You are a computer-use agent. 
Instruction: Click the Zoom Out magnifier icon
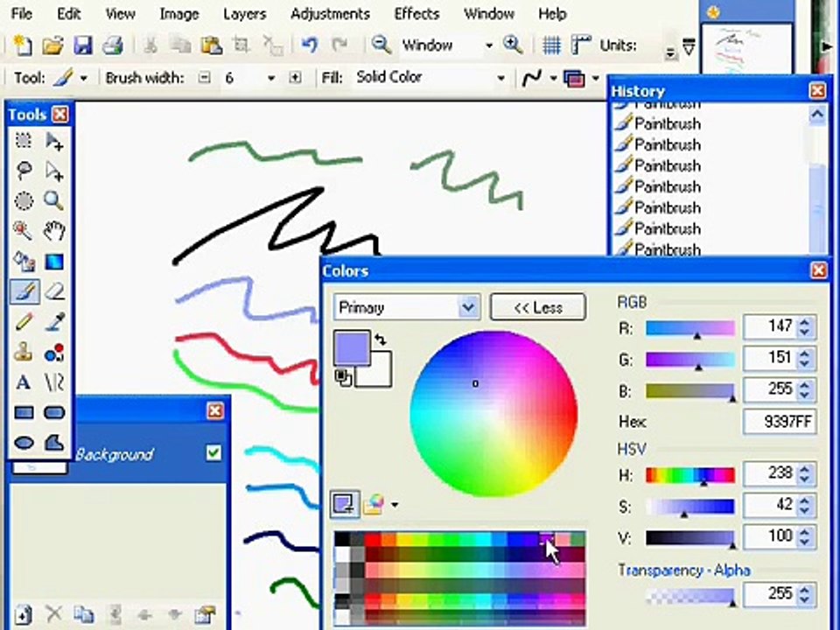tap(381, 45)
